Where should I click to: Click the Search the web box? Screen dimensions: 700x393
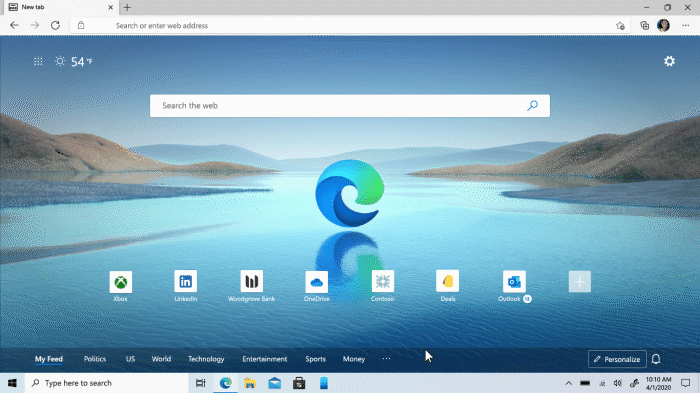click(350, 106)
